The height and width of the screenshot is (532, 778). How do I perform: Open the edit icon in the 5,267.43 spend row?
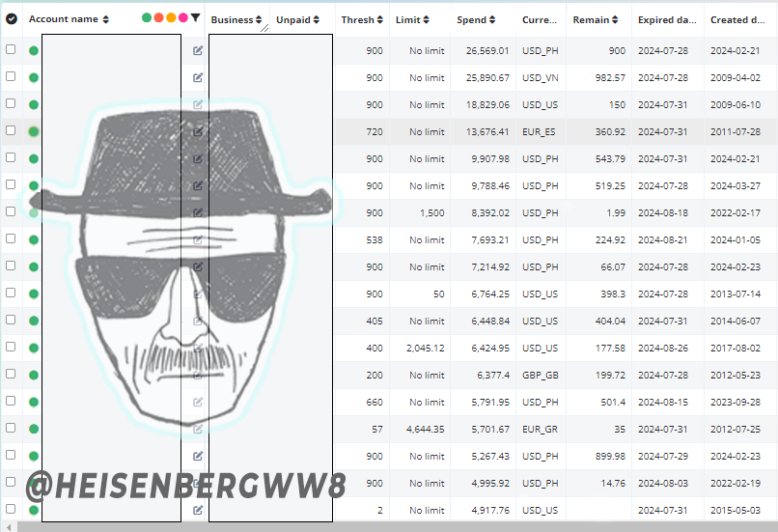(x=198, y=456)
